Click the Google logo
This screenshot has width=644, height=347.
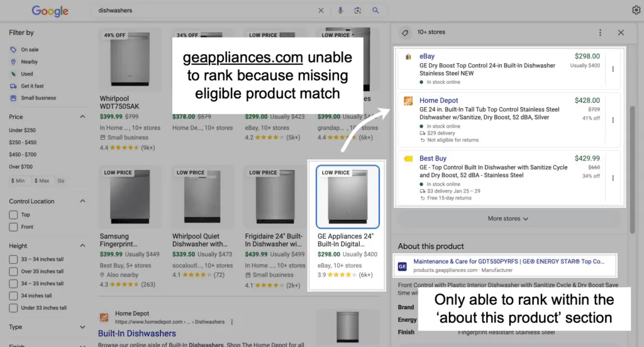tap(50, 11)
